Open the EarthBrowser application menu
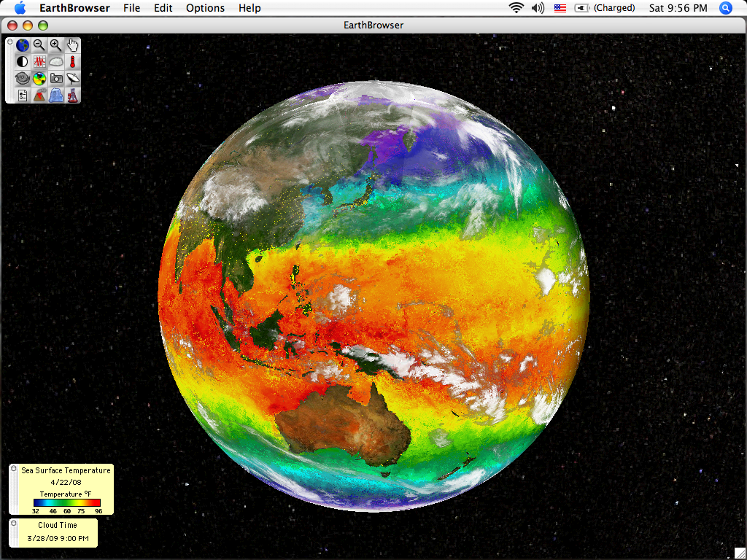 click(75, 8)
